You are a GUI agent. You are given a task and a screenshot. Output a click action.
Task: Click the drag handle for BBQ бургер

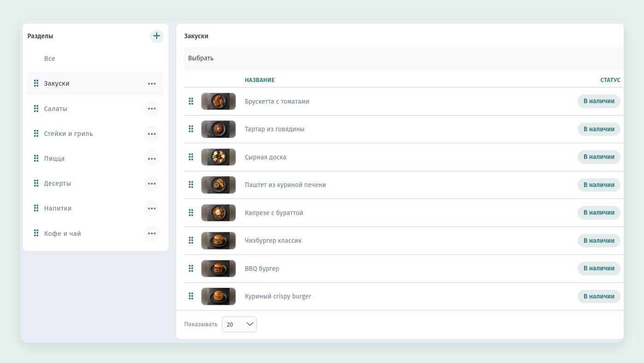[x=191, y=269]
